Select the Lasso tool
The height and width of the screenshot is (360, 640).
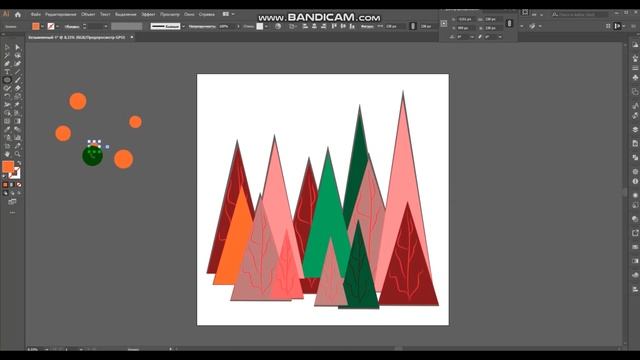pyautogui.click(x=18, y=56)
